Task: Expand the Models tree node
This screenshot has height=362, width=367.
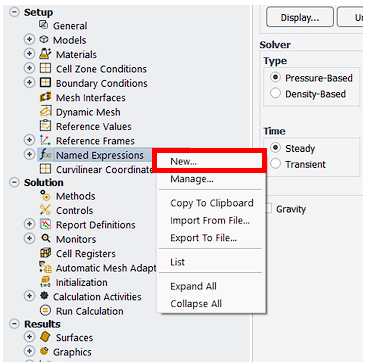Action: click(x=30, y=40)
